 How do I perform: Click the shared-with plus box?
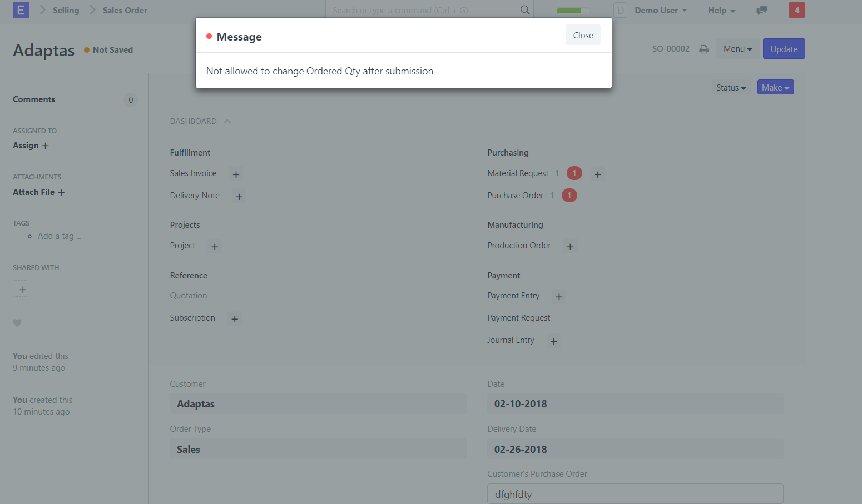tap(21, 288)
